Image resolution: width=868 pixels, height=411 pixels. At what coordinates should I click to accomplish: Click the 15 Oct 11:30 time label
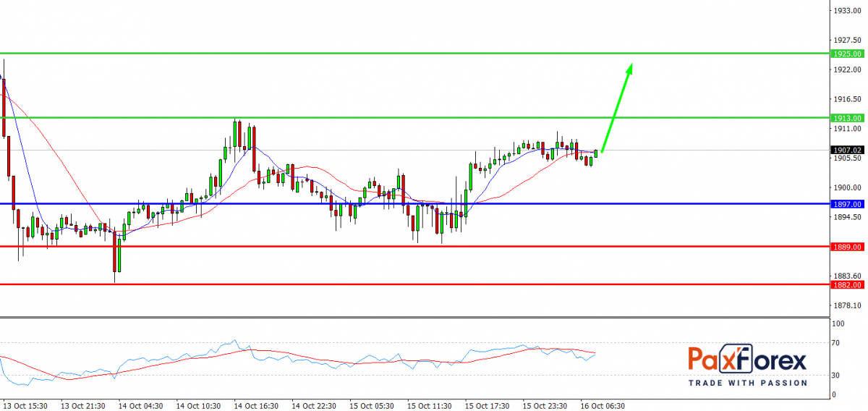coord(430,406)
